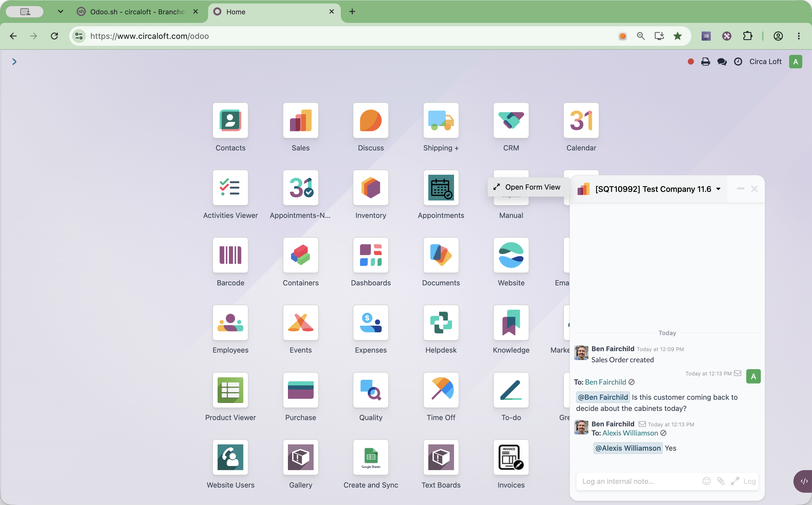Image resolution: width=812 pixels, height=505 pixels.
Task: Open the Gallery app
Action: tap(300, 457)
